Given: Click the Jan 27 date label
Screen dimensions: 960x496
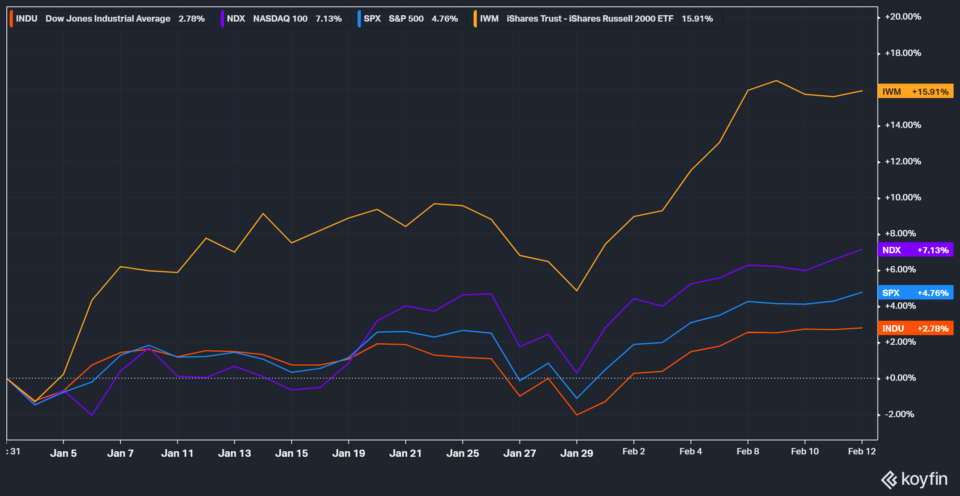Looking at the screenshot, I should (x=519, y=454).
